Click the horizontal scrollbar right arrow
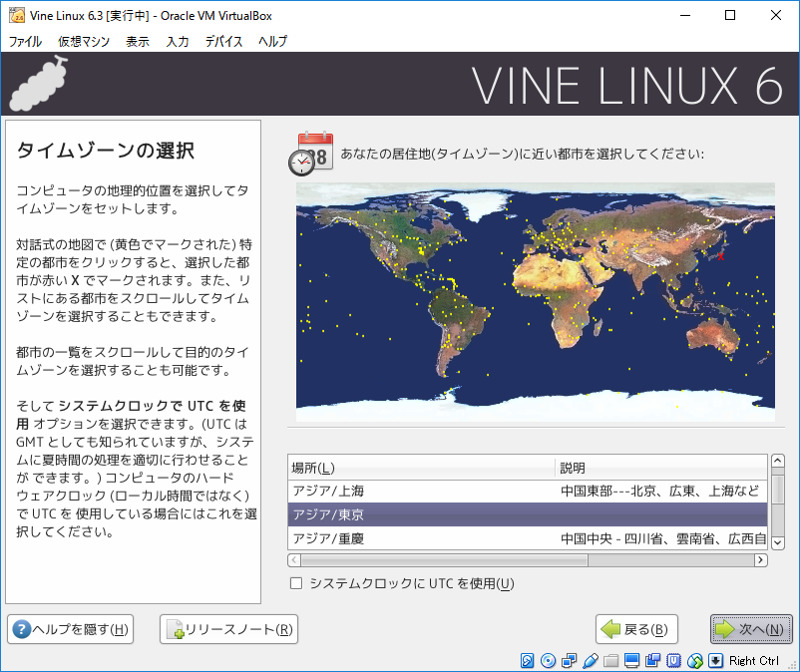This screenshot has width=800, height=672. pos(759,559)
